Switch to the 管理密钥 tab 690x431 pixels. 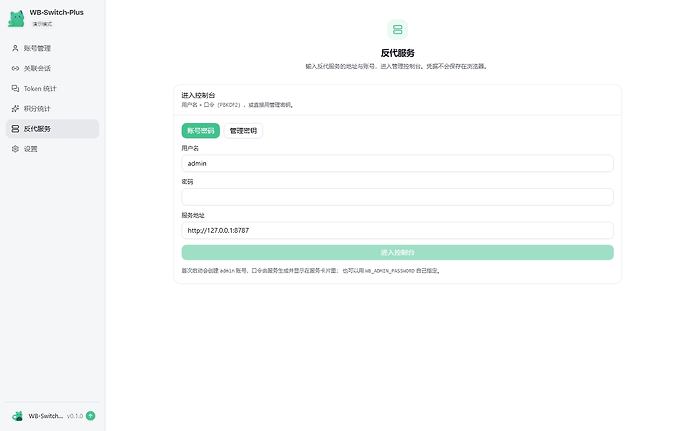click(243, 131)
